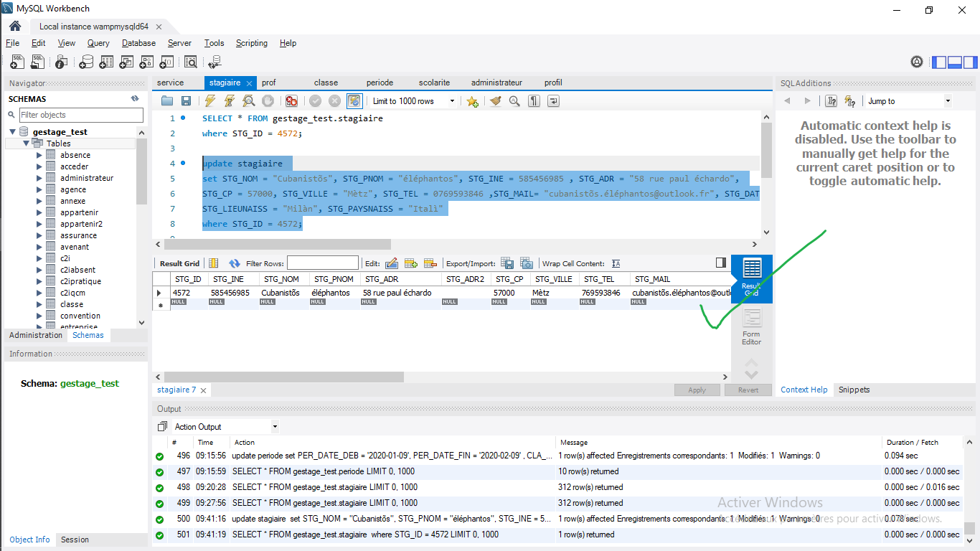Switch to the Administration navigator tab
980x551 pixels.
coord(36,335)
